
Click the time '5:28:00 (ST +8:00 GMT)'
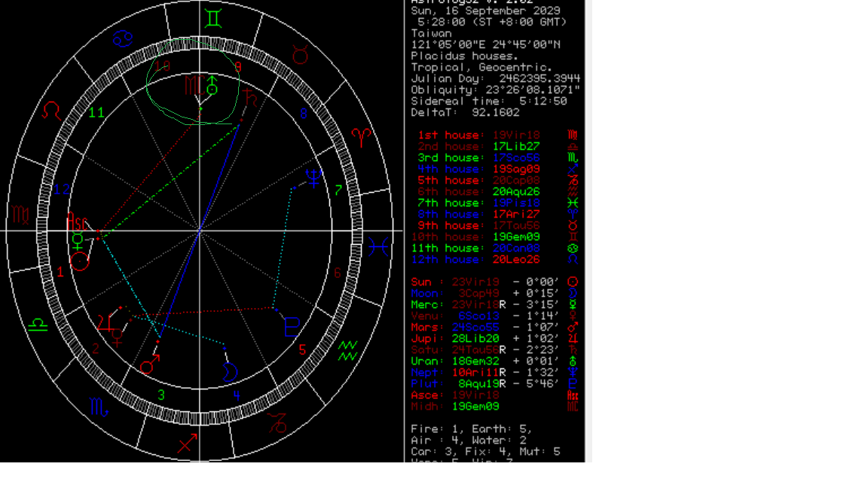[492, 22]
